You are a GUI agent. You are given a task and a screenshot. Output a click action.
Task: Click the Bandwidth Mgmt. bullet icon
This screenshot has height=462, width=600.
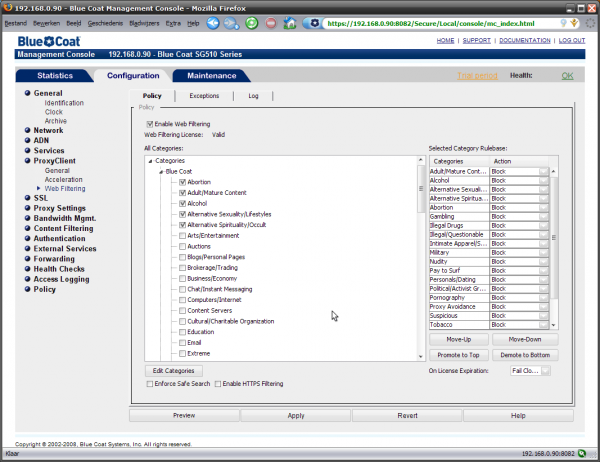click(x=27, y=218)
